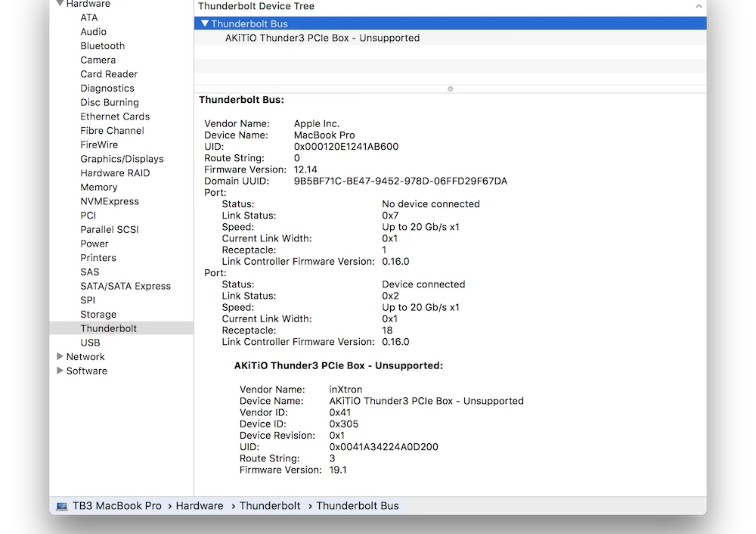Click the AKiTiO Route String value 3
This screenshot has width=756, height=534.
[x=332, y=459]
